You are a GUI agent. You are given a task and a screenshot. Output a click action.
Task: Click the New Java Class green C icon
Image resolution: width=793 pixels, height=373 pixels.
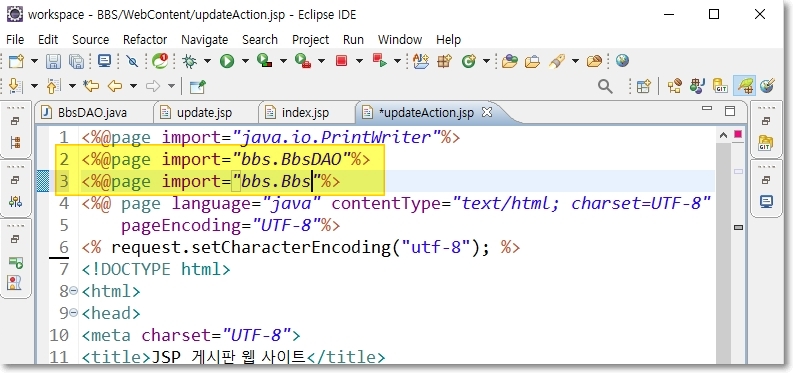click(469, 61)
